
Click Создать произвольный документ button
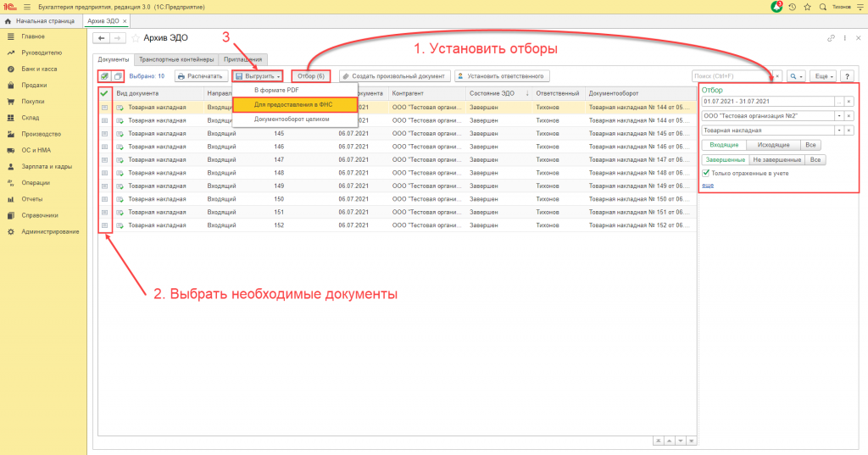394,76
